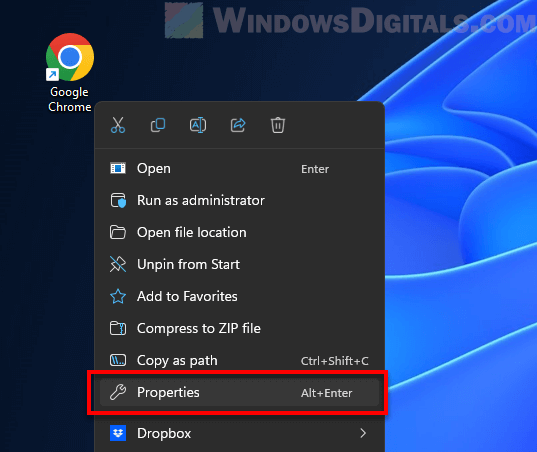This screenshot has height=452, width=537.
Task: Click the unpin icon beside Unpin from Start
Action: [118, 264]
